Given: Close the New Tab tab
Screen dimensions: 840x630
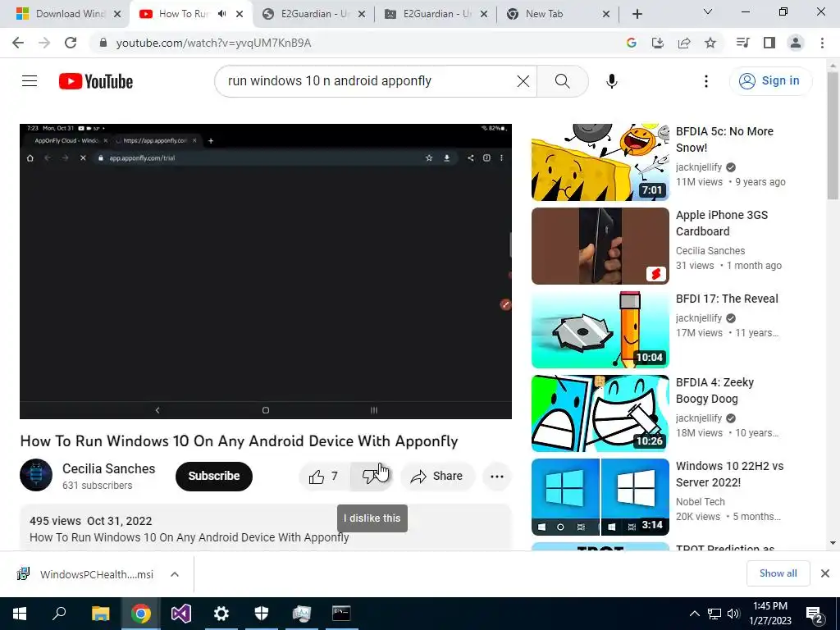Looking at the screenshot, I should click(x=606, y=14).
